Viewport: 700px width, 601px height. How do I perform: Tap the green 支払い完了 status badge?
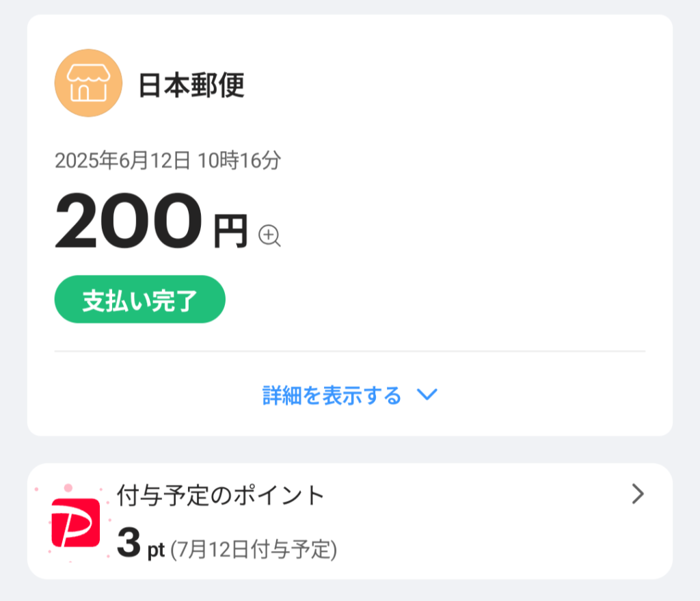pyautogui.click(x=139, y=299)
